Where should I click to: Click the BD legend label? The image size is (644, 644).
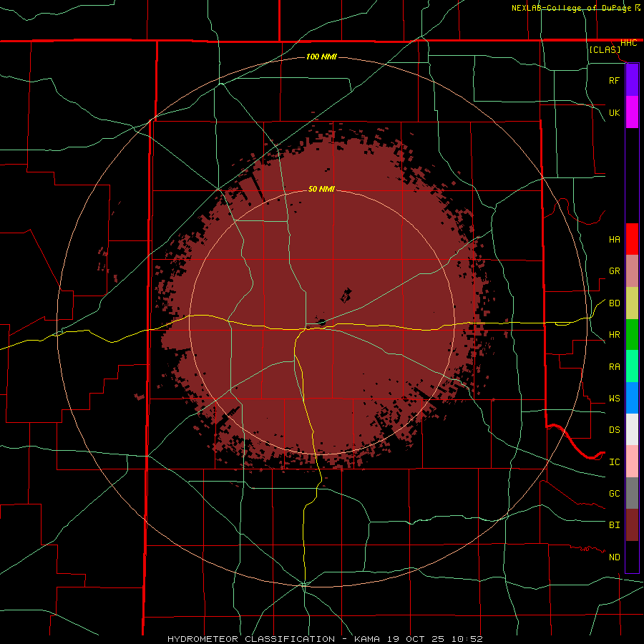[614, 303]
